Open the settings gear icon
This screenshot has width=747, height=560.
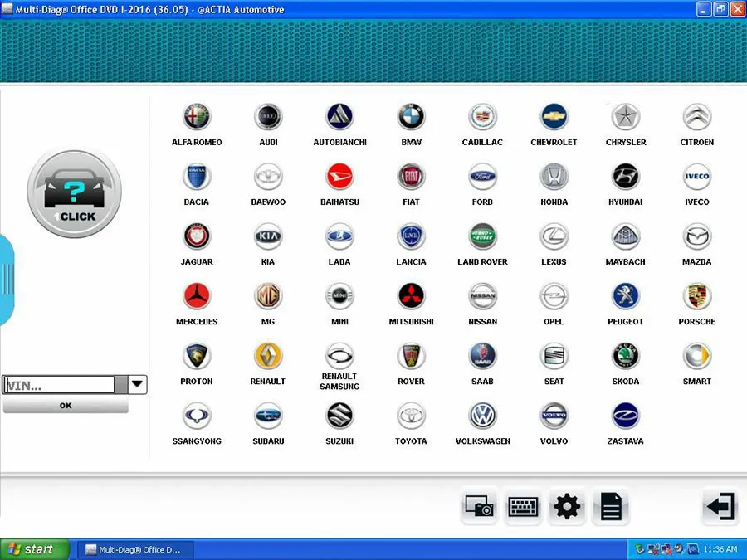tap(567, 506)
